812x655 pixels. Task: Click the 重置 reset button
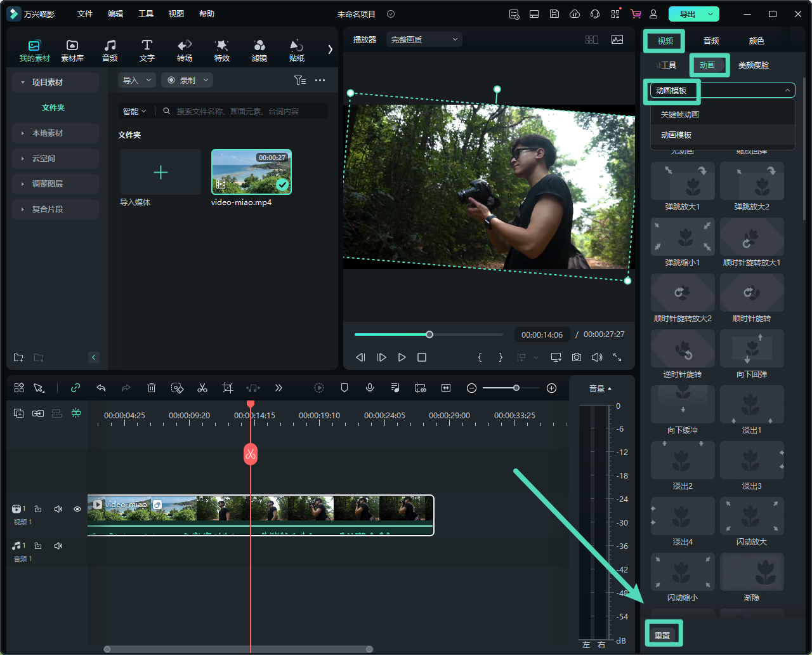pos(663,635)
